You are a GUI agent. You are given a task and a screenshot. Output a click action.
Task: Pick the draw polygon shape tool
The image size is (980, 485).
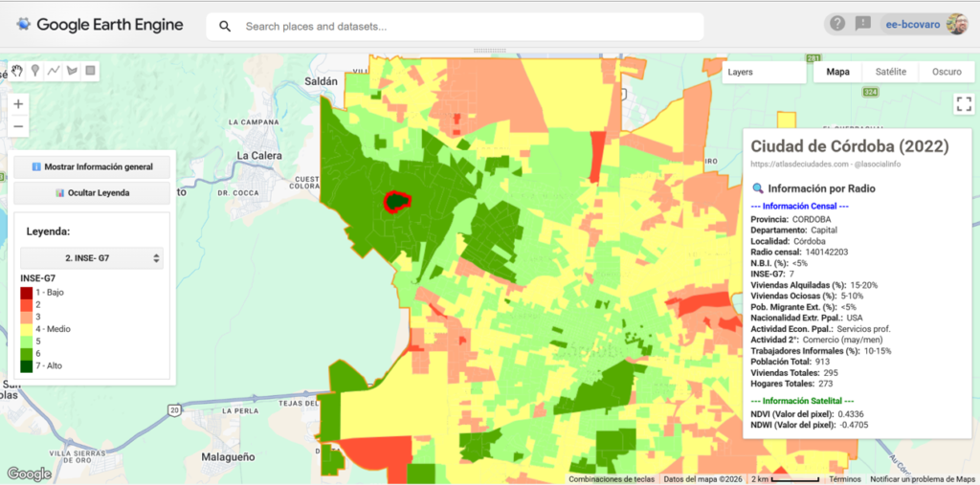pyautogui.click(x=72, y=71)
